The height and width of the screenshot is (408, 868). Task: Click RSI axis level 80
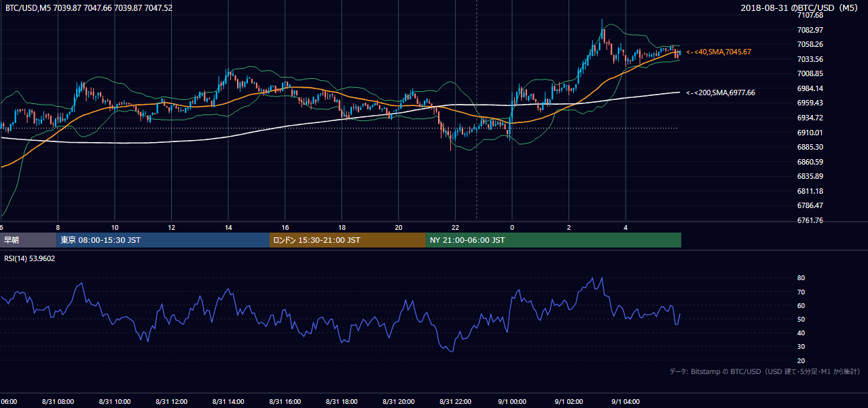[x=801, y=278]
